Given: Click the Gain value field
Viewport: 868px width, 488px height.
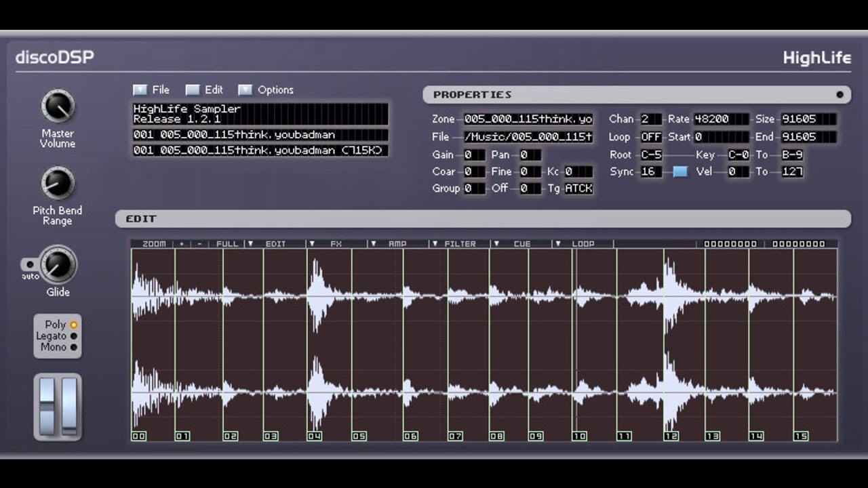Looking at the screenshot, I should click(474, 155).
